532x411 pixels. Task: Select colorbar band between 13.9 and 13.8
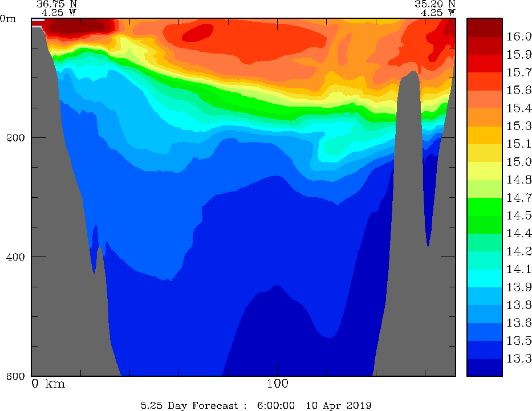[484, 296]
